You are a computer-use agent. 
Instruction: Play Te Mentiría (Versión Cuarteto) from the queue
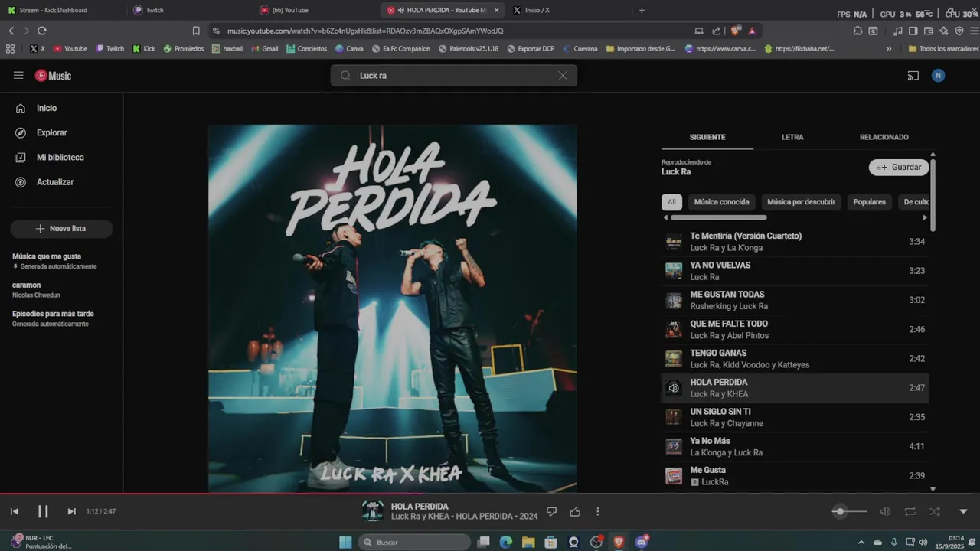click(x=795, y=242)
